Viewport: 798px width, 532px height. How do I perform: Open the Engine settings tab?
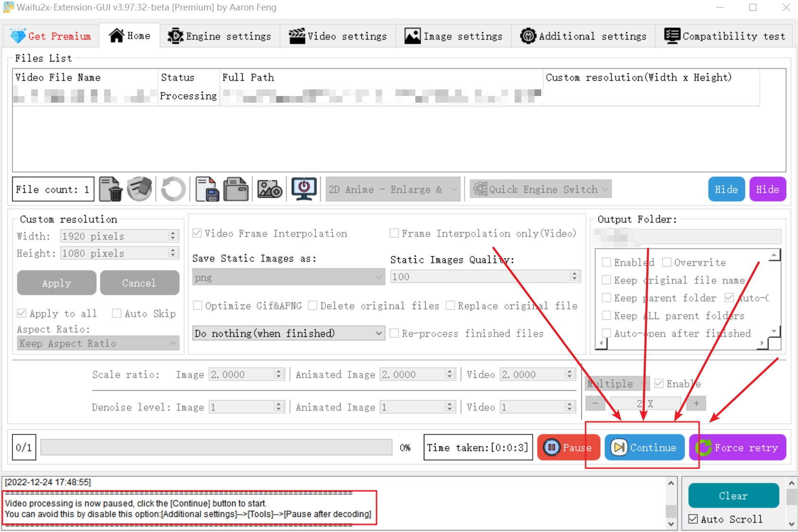[x=220, y=36]
